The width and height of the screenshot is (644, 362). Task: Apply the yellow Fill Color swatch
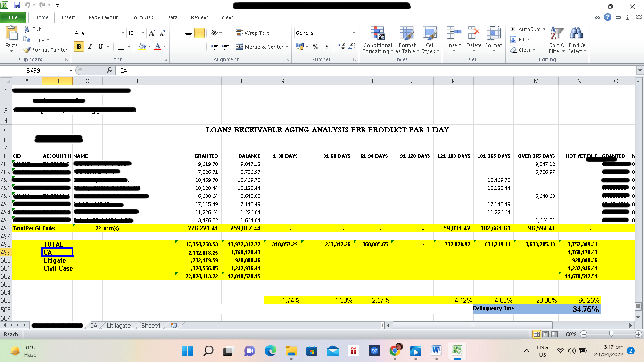tap(142, 47)
